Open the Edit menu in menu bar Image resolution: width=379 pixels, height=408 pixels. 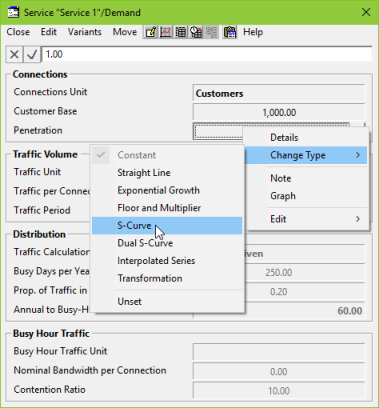pos(49,32)
